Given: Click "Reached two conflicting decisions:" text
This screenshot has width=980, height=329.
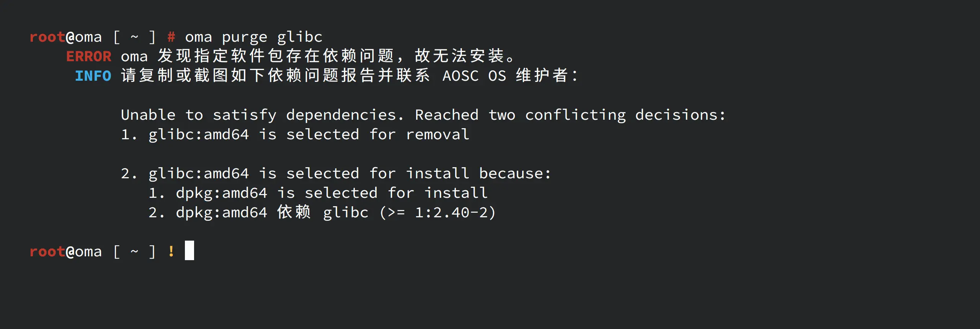Looking at the screenshot, I should (570, 115).
